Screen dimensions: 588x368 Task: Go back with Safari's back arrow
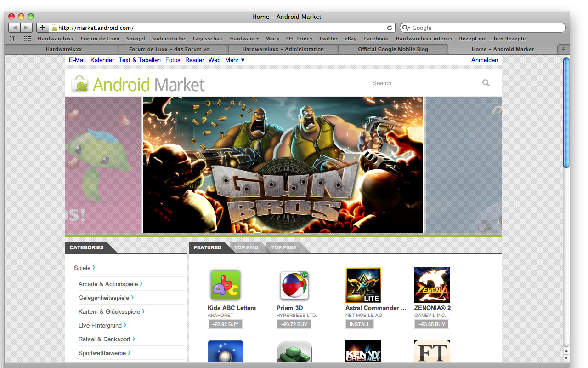tap(15, 28)
